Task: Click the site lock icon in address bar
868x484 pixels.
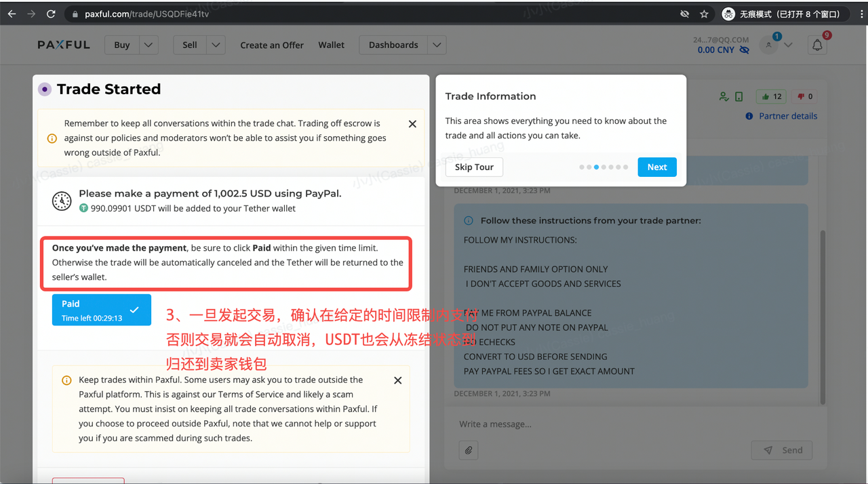Action: [75, 14]
